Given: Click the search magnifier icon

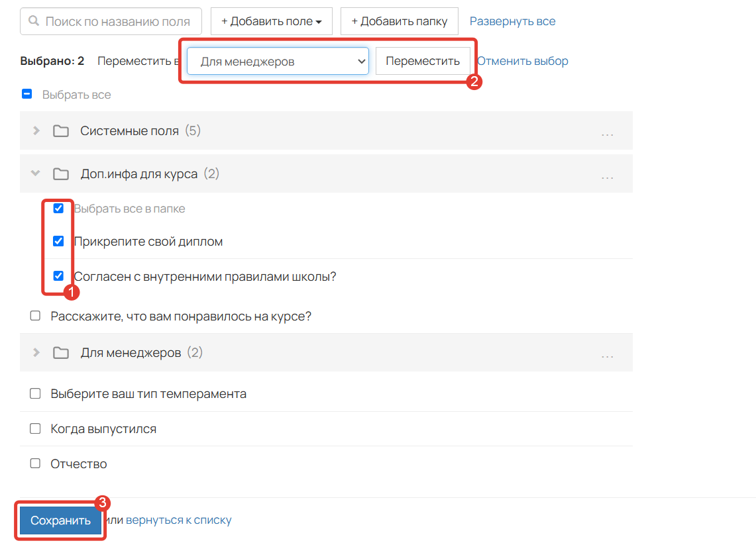Looking at the screenshot, I should (x=33, y=21).
